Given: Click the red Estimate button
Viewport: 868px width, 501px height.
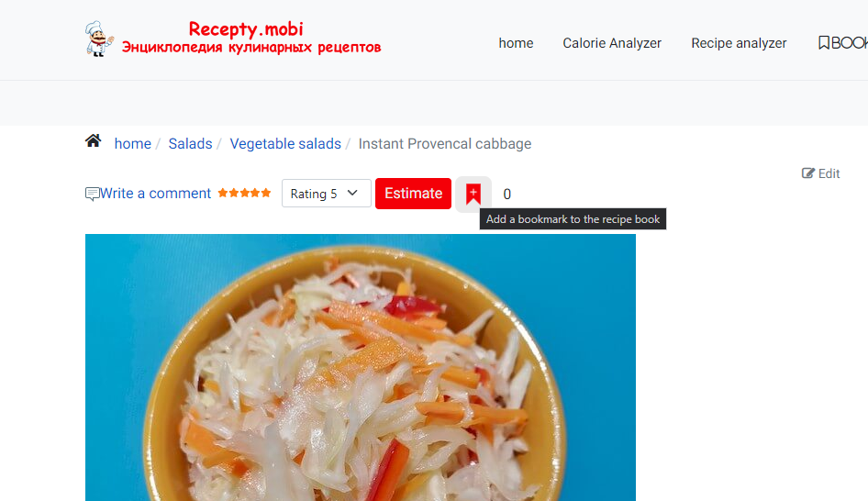Looking at the screenshot, I should (x=413, y=194).
